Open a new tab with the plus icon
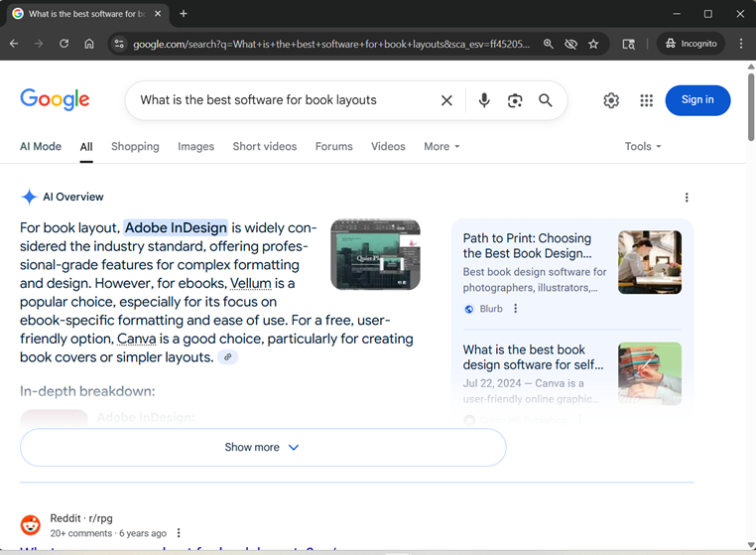Viewport: 756px width, 555px height. (x=184, y=14)
